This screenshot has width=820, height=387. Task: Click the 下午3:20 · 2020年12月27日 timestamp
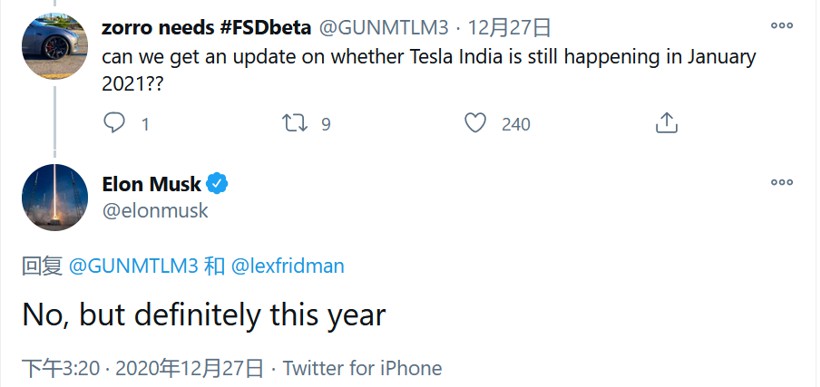[x=143, y=368]
